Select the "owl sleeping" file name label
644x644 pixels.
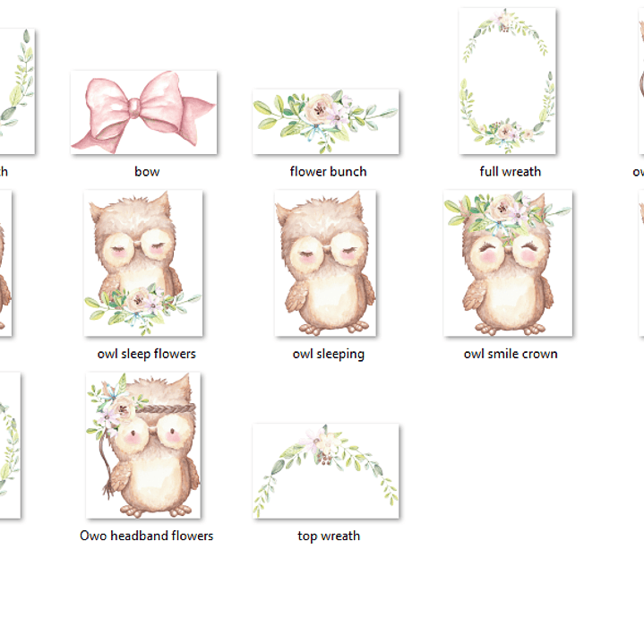click(x=328, y=354)
